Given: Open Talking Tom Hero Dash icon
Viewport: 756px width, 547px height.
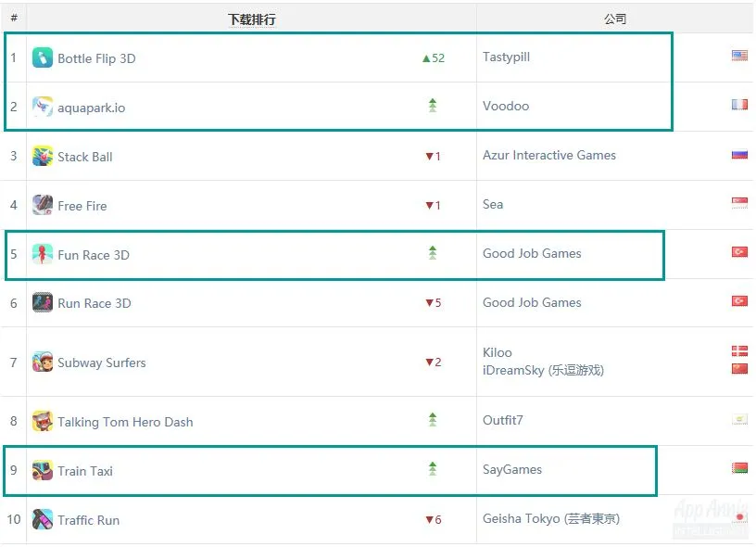Looking at the screenshot, I should [43, 421].
